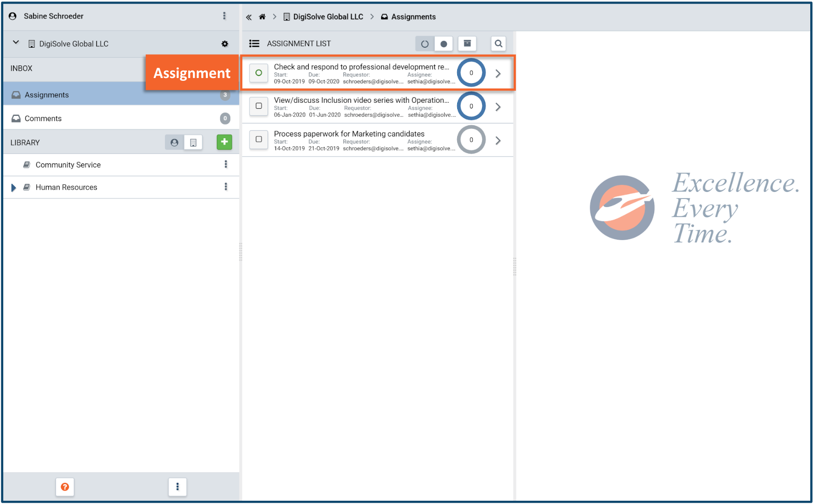Go to home via breadcrumb house icon
814x504 pixels.
(262, 17)
